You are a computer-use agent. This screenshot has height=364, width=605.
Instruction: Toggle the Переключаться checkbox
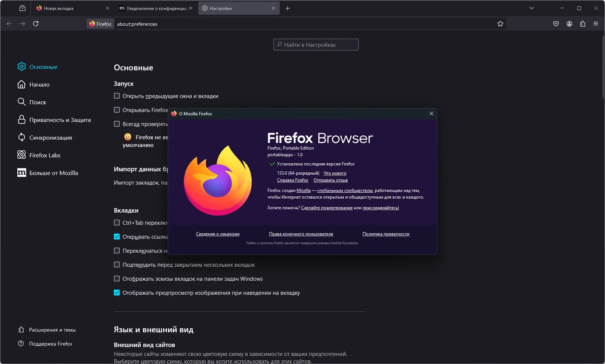click(x=117, y=251)
